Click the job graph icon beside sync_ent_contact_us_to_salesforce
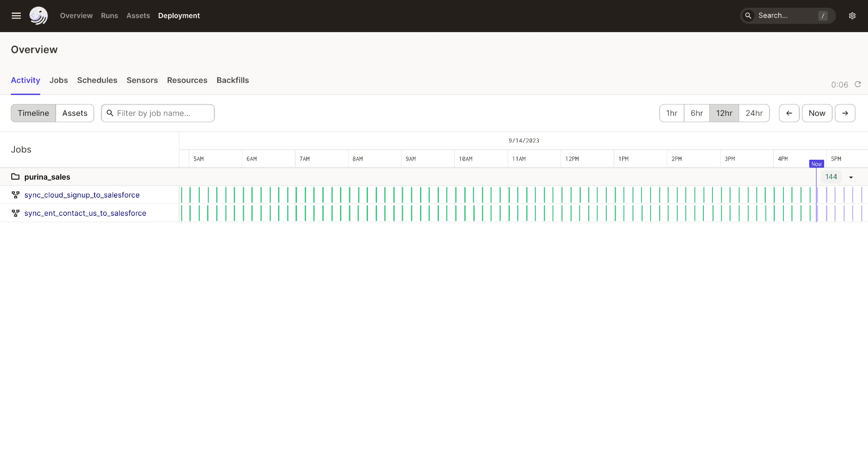This screenshot has height=457, width=868. (15, 213)
